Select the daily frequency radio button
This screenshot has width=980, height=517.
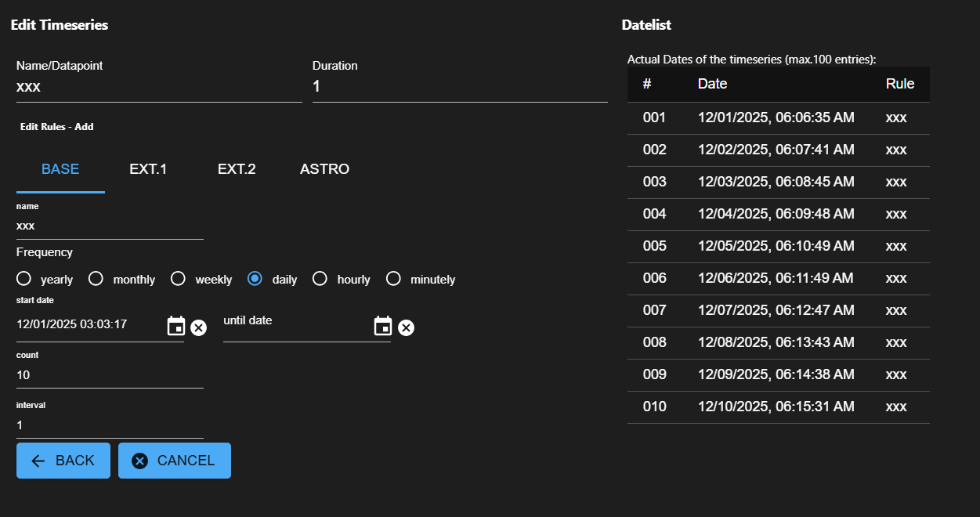[255, 279]
